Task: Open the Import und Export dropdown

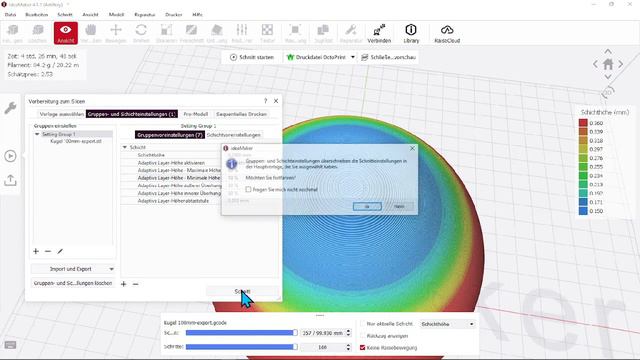Action: tap(73, 269)
